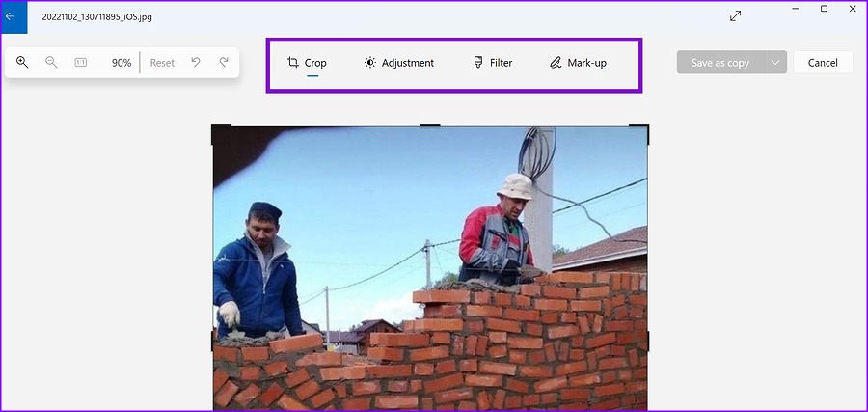Grab the top-left crop corner handle
The height and width of the screenshot is (412, 868).
tap(221, 133)
